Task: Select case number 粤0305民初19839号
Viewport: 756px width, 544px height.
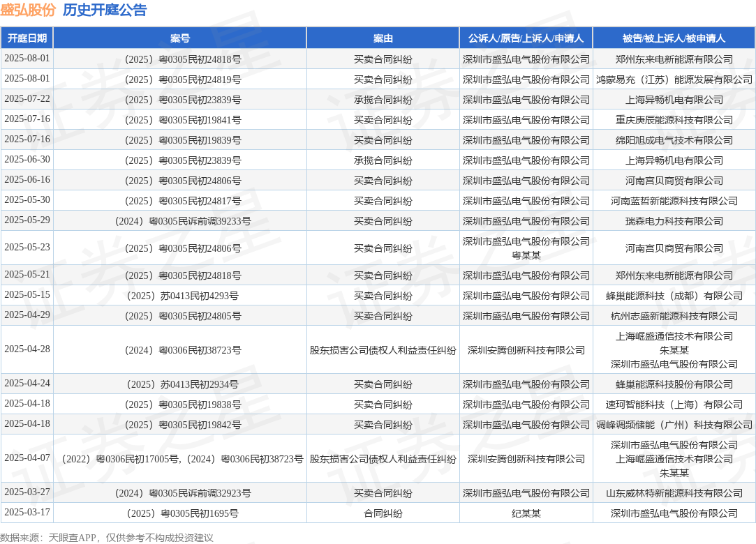Action: pyautogui.click(x=182, y=140)
